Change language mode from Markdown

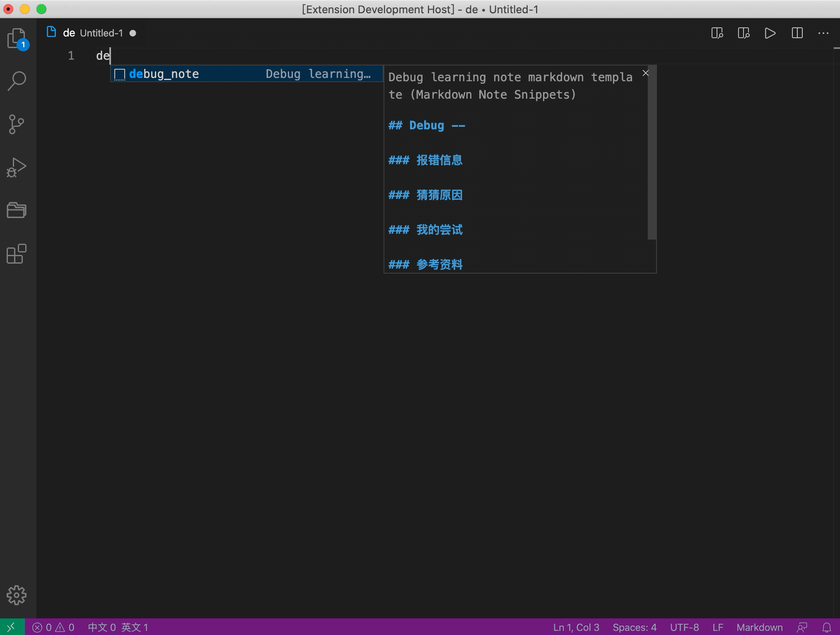(759, 627)
